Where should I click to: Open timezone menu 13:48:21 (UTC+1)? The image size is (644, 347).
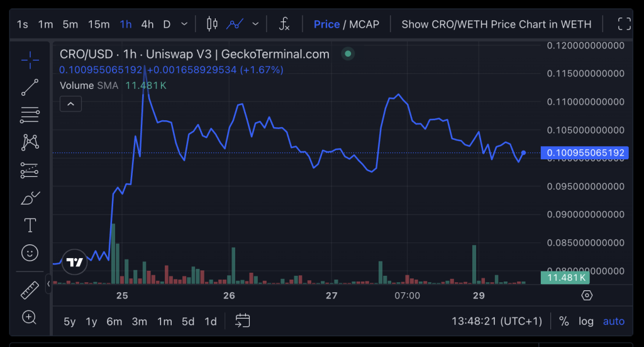[x=497, y=321]
